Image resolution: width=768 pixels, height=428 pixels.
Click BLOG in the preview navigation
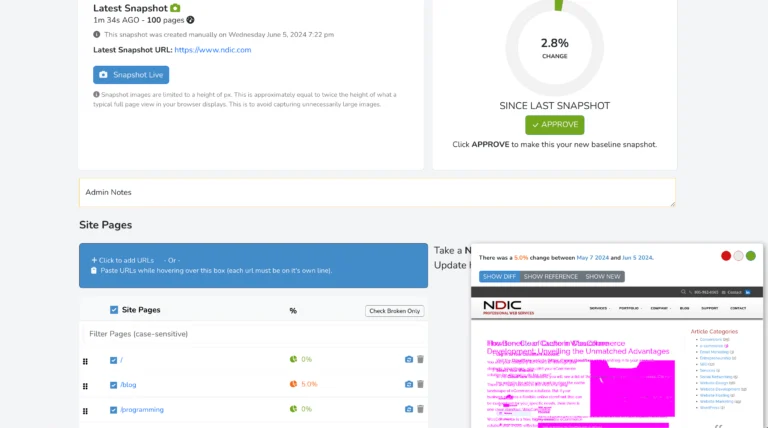[x=684, y=309]
